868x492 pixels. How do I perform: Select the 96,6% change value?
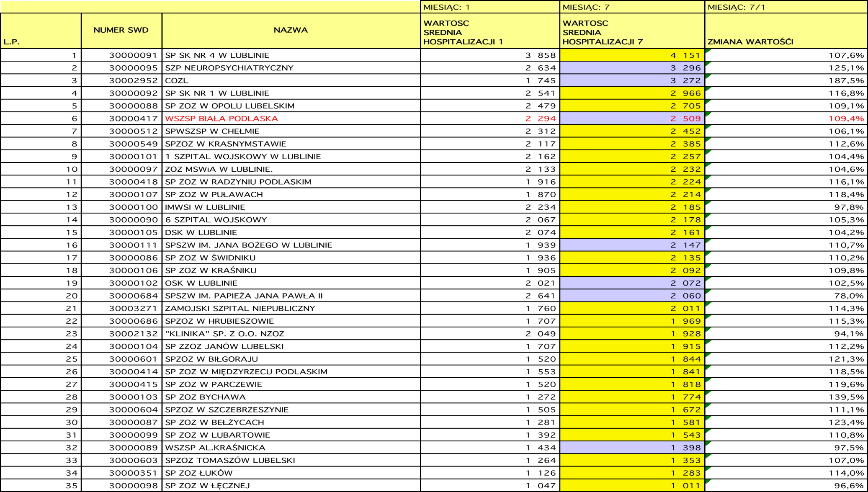click(x=786, y=486)
